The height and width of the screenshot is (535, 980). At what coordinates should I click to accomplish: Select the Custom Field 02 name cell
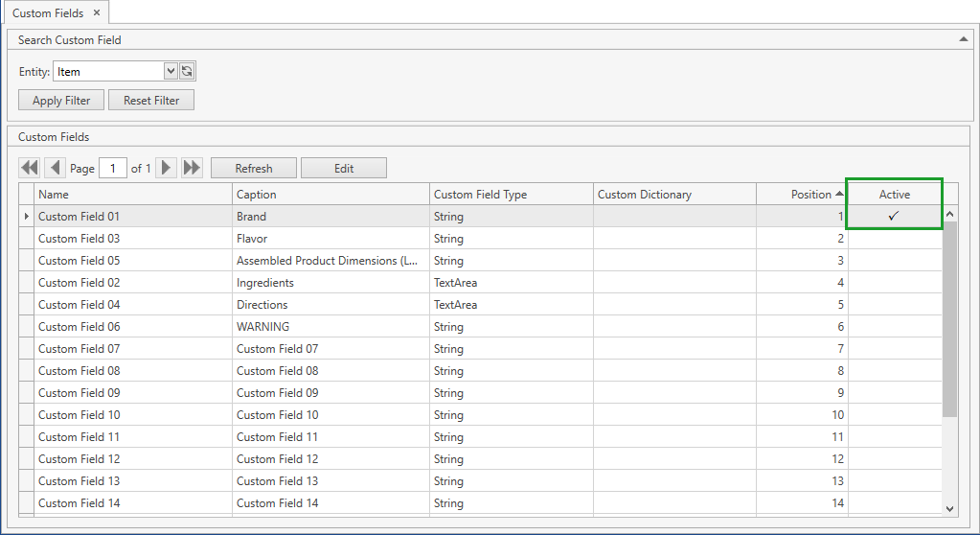[133, 282]
